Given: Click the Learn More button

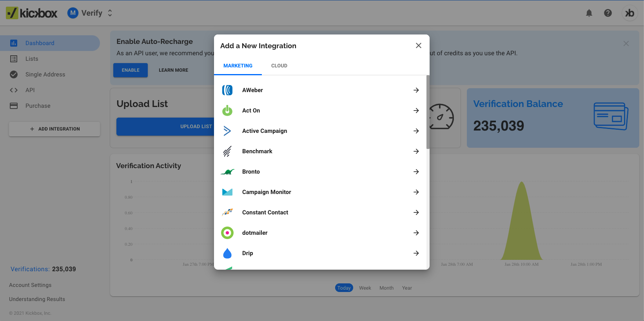Looking at the screenshot, I should tap(173, 70).
